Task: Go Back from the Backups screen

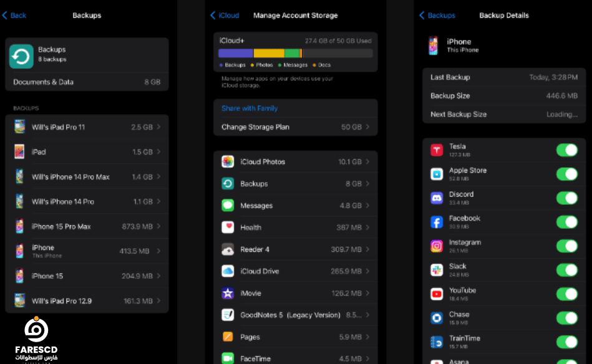Action: tap(14, 16)
